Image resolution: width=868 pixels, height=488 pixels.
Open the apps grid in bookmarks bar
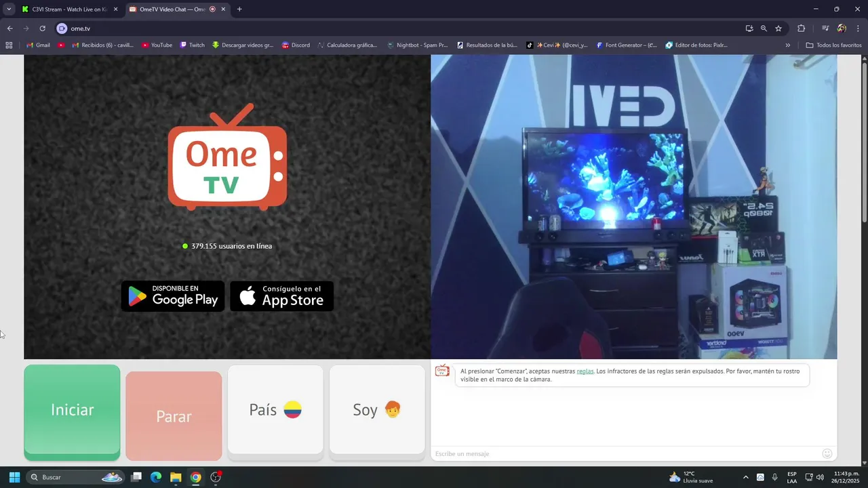coord(9,45)
